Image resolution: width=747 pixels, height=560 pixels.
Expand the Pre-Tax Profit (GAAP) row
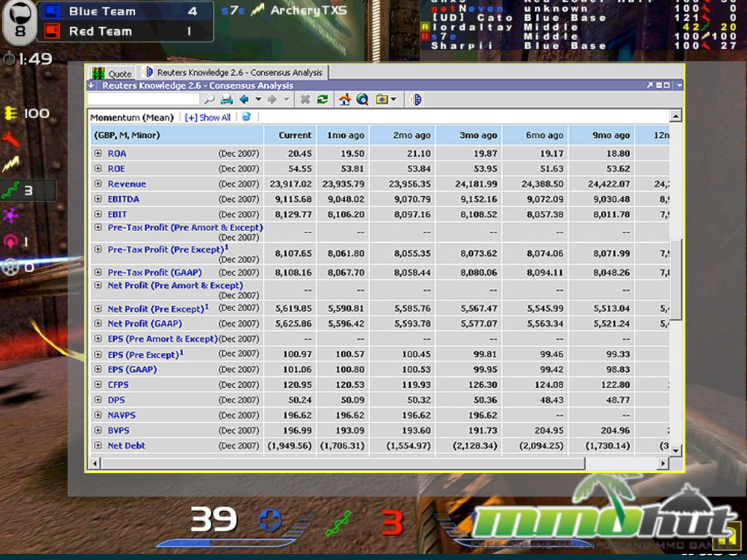[x=98, y=273]
